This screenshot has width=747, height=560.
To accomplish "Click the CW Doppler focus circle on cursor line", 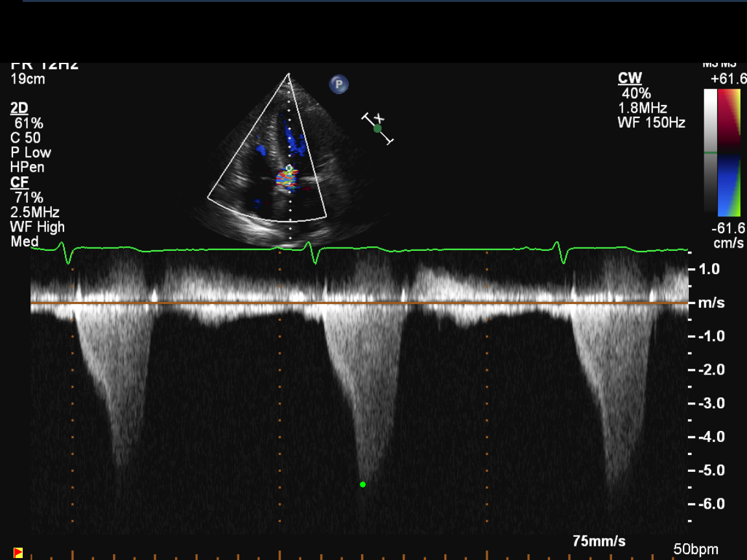I will 289,168.
